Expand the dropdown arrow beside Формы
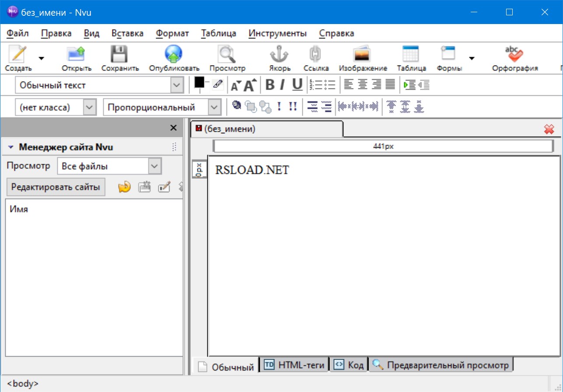 coord(472,58)
